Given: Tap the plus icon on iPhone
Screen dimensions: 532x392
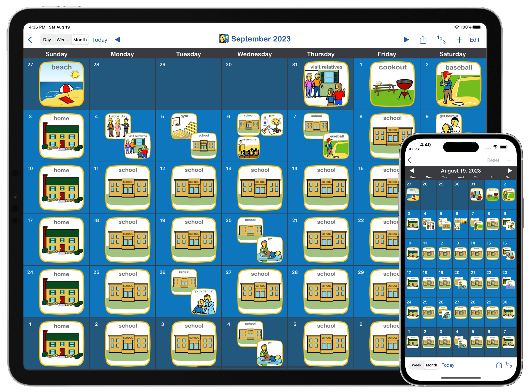Looking at the screenshot, I should [x=509, y=160].
